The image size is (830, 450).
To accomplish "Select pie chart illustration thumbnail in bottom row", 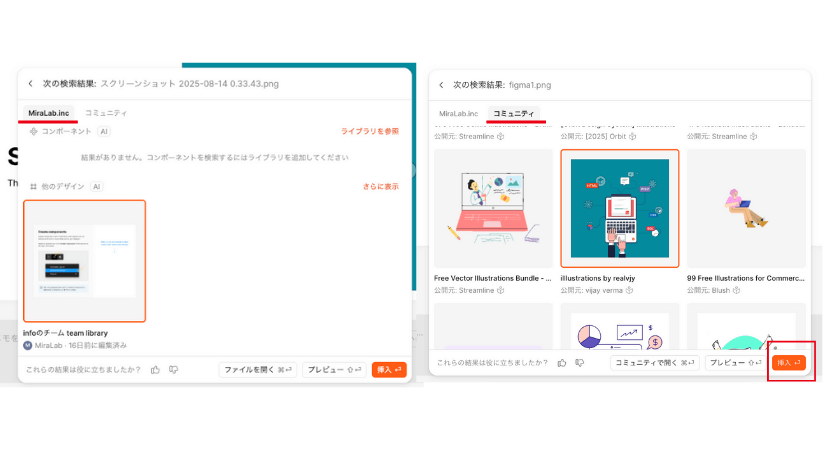I will click(620, 327).
